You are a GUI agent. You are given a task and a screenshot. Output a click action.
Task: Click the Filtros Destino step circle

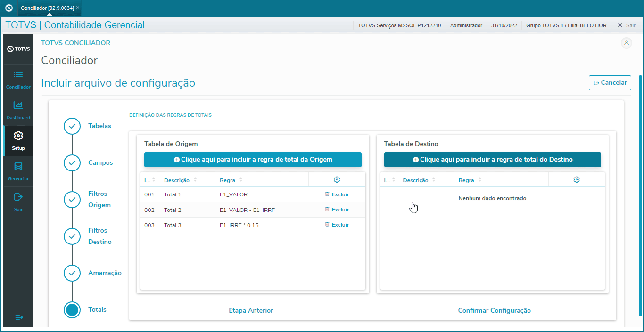72,236
